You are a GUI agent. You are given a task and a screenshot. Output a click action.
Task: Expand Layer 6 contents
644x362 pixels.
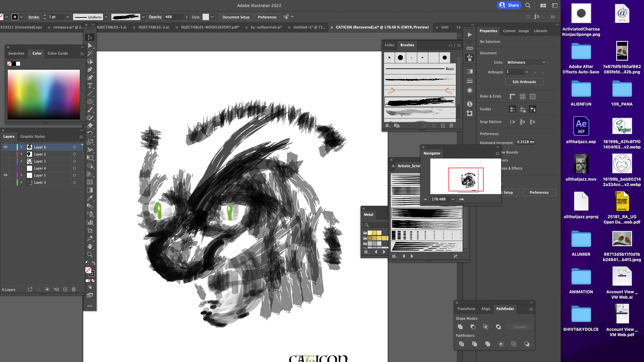click(21, 147)
